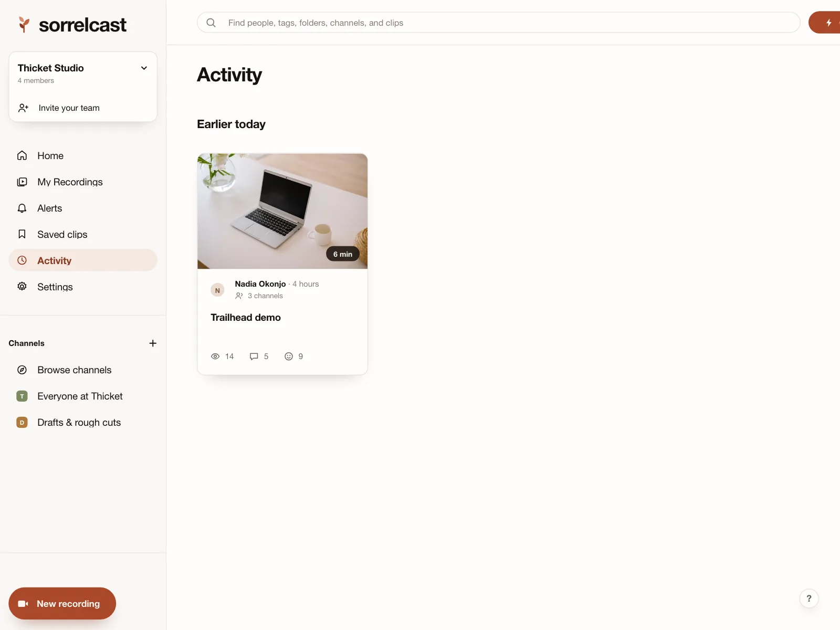Click the Saved clips bookmark icon

click(x=22, y=234)
